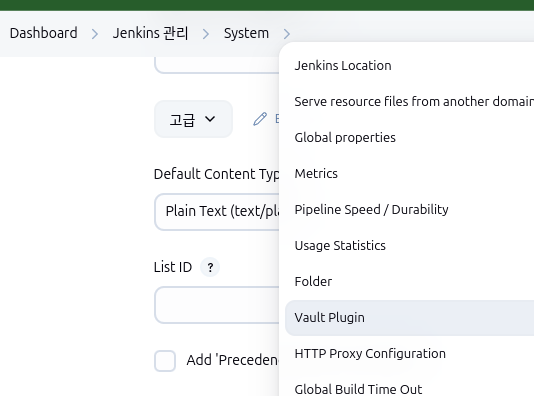Show help for List ID
The width and height of the screenshot is (534, 396).
click(x=210, y=267)
